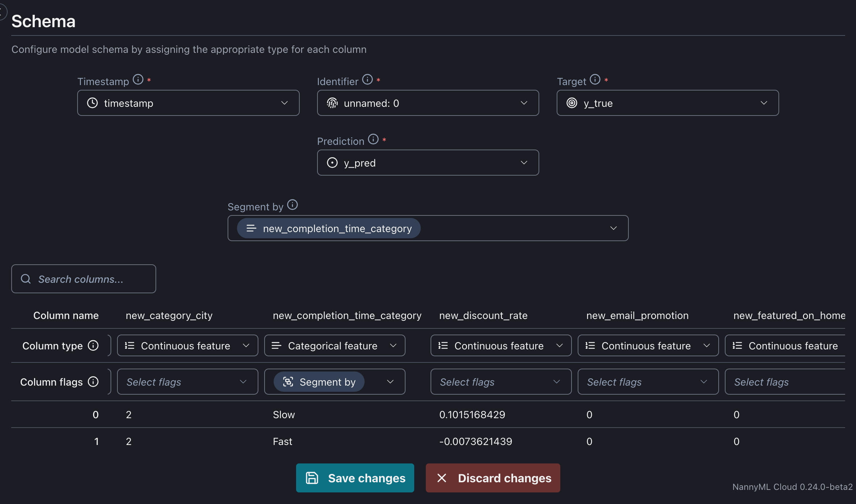Click the prediction dot icon beside y_pred
This screenshot has height=504, width=856.
coord(332,163)
